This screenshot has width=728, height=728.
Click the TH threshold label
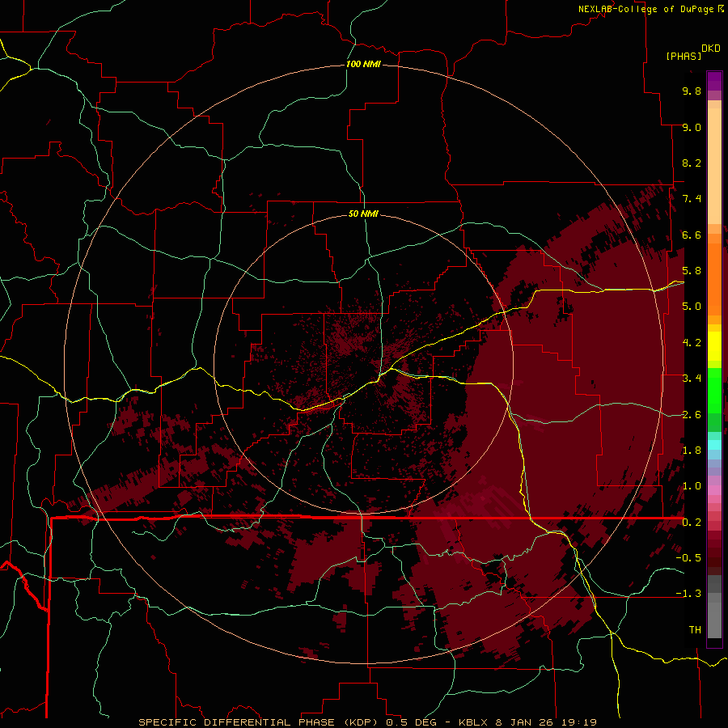[695, 630]
